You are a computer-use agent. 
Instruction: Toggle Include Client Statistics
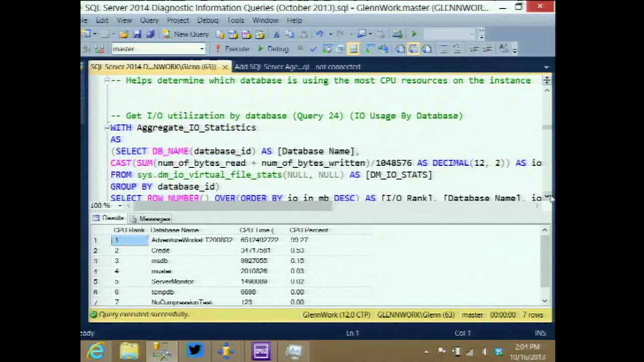tap(383, 49)
